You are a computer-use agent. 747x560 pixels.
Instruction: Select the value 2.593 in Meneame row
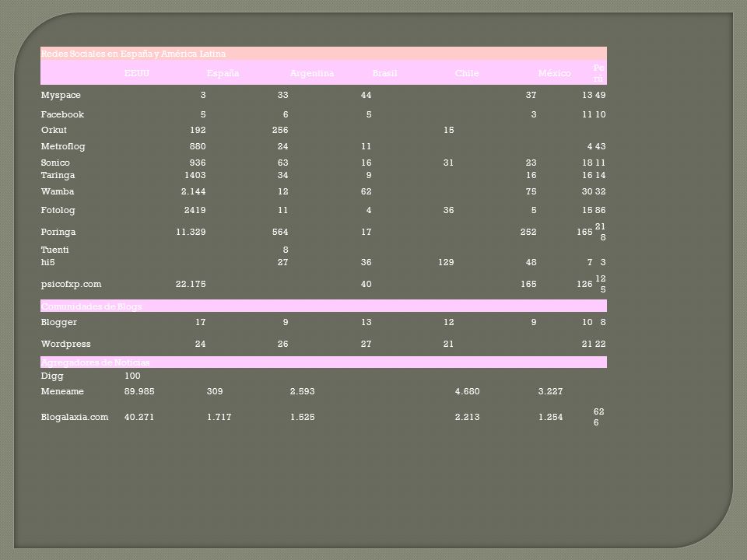[x=303, y=391]
